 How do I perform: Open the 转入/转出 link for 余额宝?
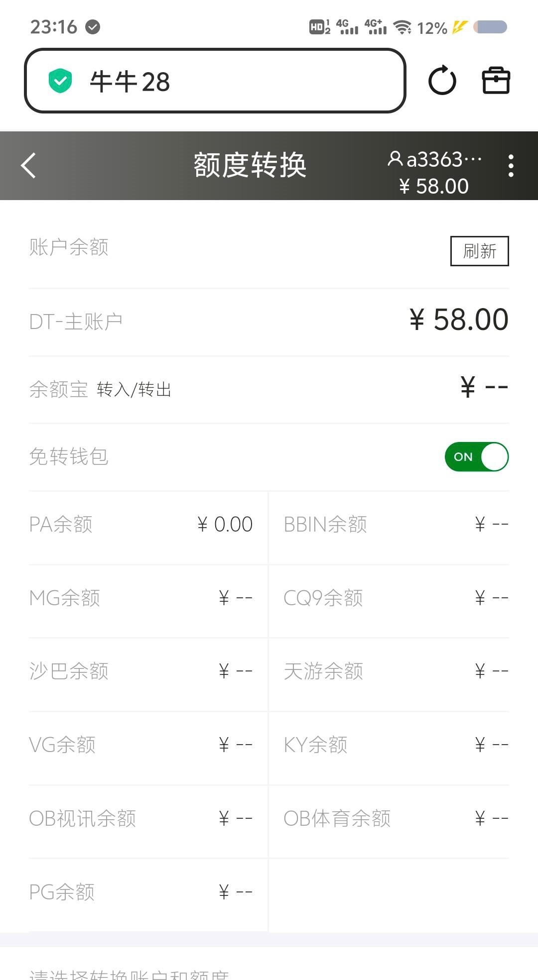(134, 390)
